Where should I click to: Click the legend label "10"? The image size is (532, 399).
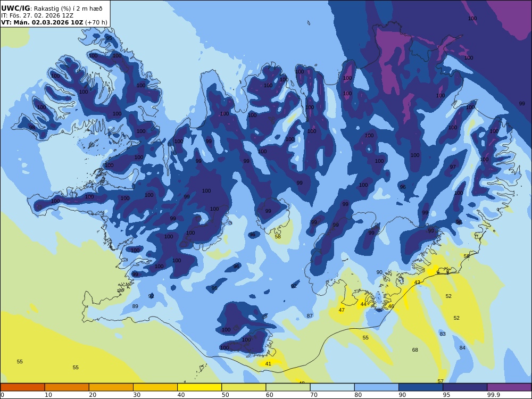click(48, 395)
